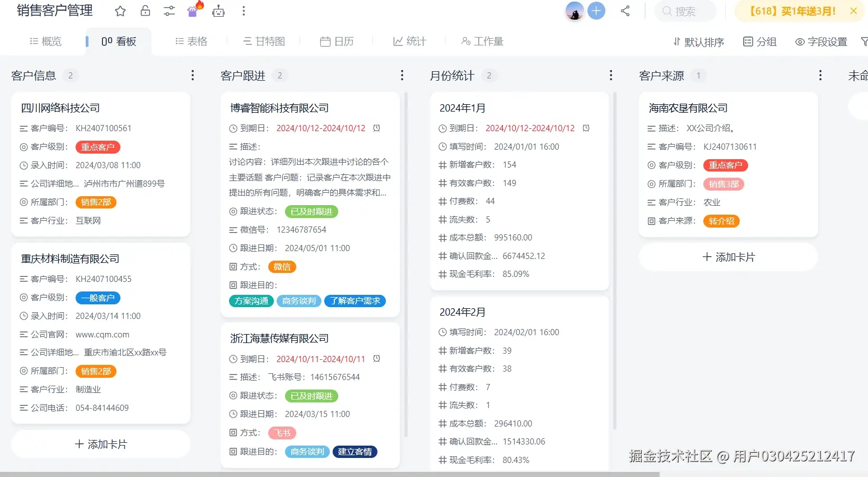Select the 重点客户 level tag on 四川网络科技公司
The image size is (868, 477).
click(97, 146)
